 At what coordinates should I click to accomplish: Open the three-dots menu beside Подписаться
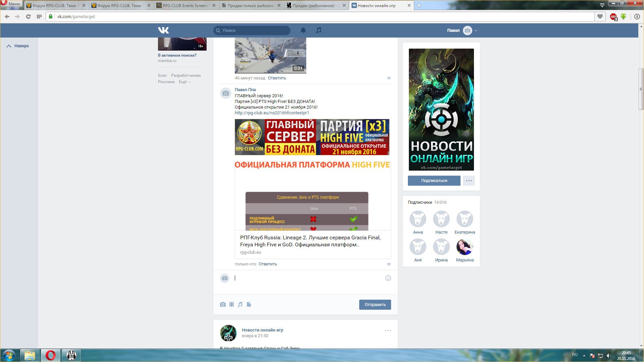[x=469, y=181]
